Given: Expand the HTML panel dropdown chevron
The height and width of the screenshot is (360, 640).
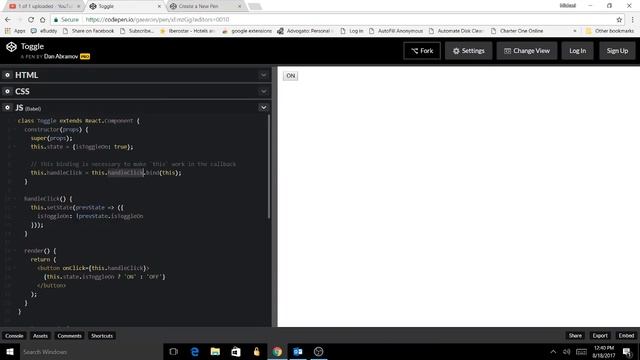Looking at the screenshot, I should [263, 75].
